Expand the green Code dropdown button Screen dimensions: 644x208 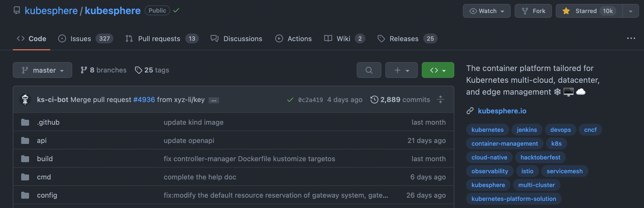[x=438, y=70]
